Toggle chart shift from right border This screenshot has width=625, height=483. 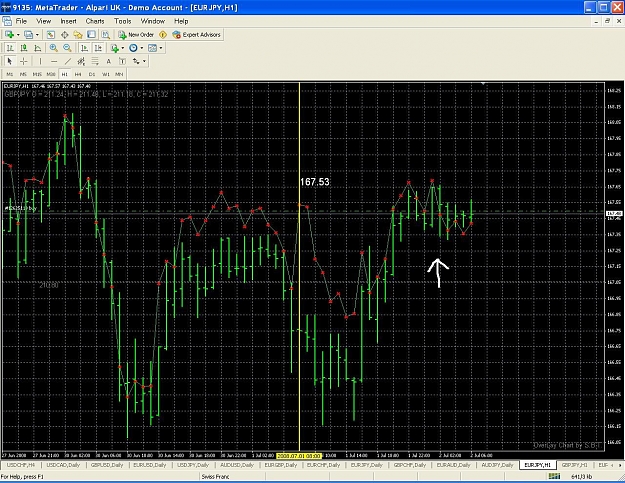pos(98,48)
